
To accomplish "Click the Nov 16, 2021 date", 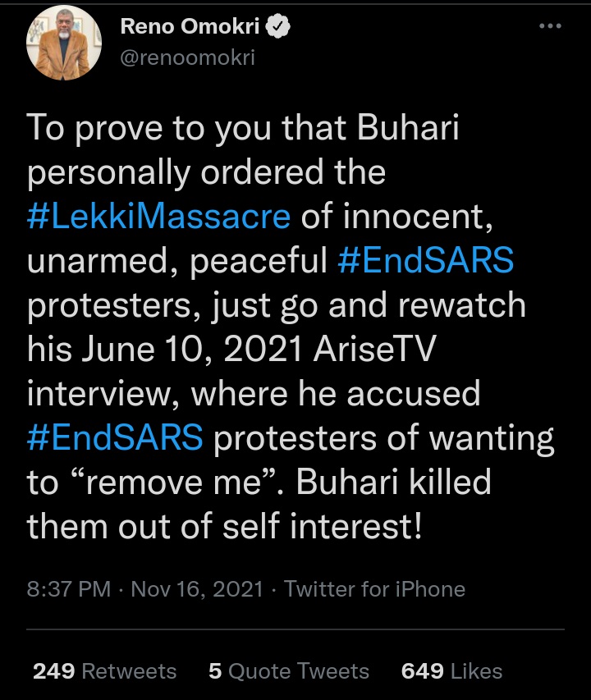I will point(197,589).
